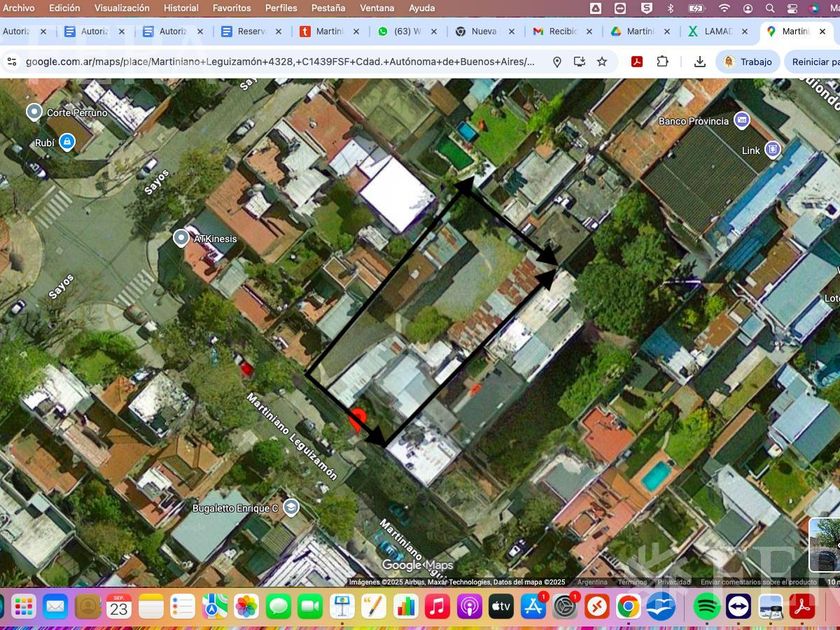Open the browser extensions puzzle icon
840x630 pixels.
click(662, 62)
